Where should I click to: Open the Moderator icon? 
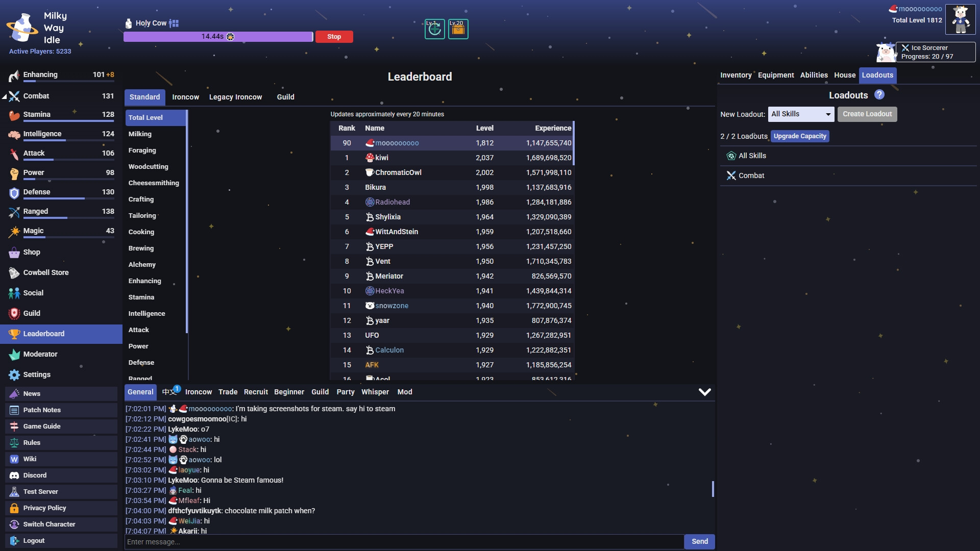(14, 354)
